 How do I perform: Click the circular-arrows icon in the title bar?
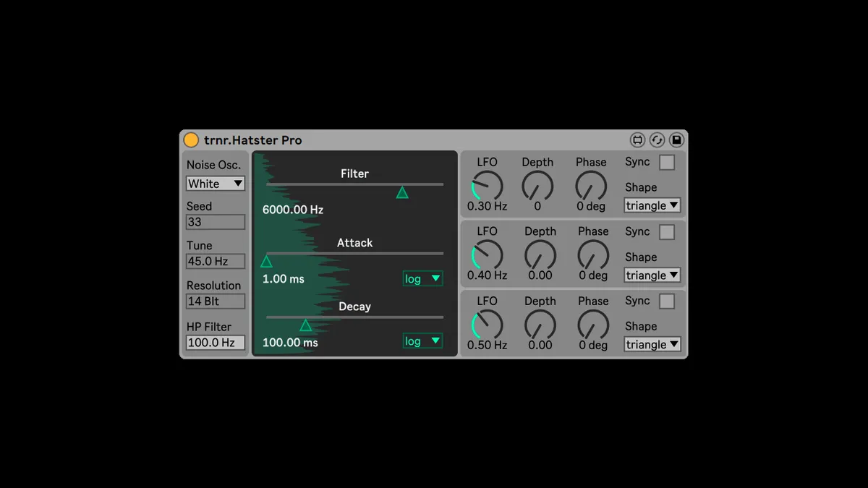(x=657, y=140)
